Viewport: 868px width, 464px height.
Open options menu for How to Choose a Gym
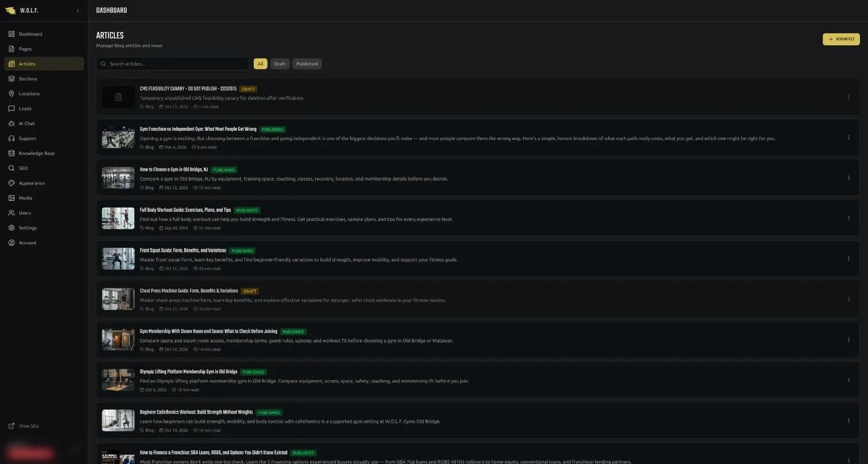(848, 178)
